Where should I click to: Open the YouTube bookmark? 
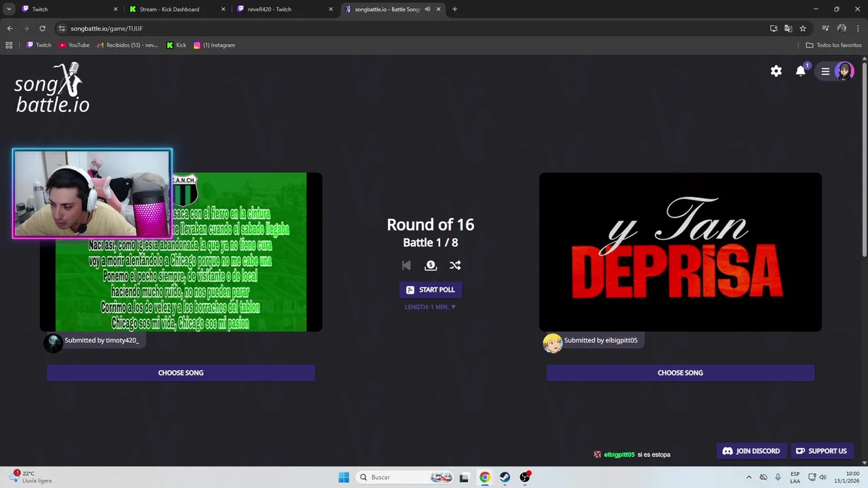click(x=75, y=45)
